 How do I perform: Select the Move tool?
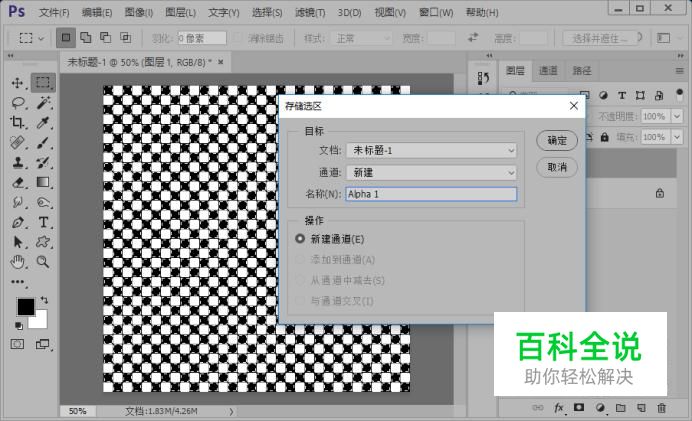click(x=18, y=83)
